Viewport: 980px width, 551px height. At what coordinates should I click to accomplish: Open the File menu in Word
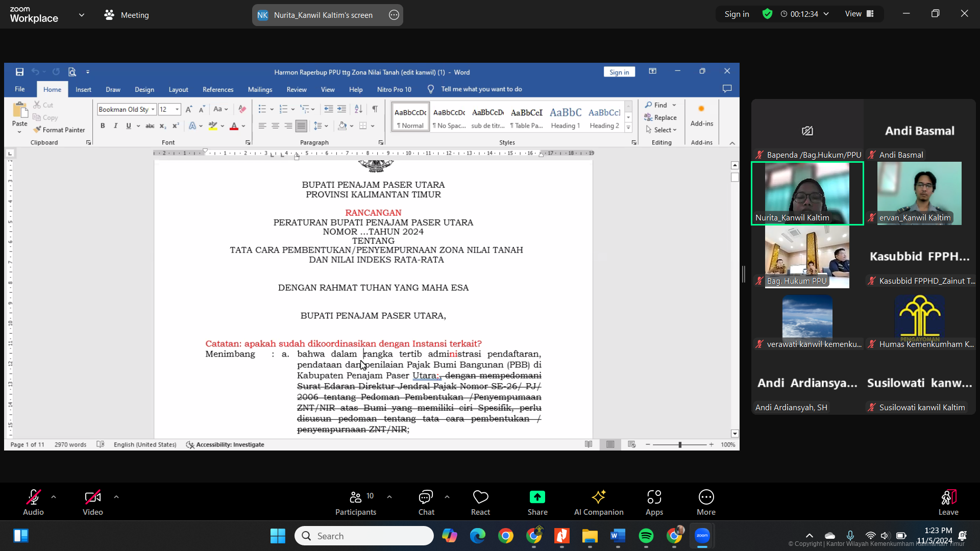[x=20, y=89]
